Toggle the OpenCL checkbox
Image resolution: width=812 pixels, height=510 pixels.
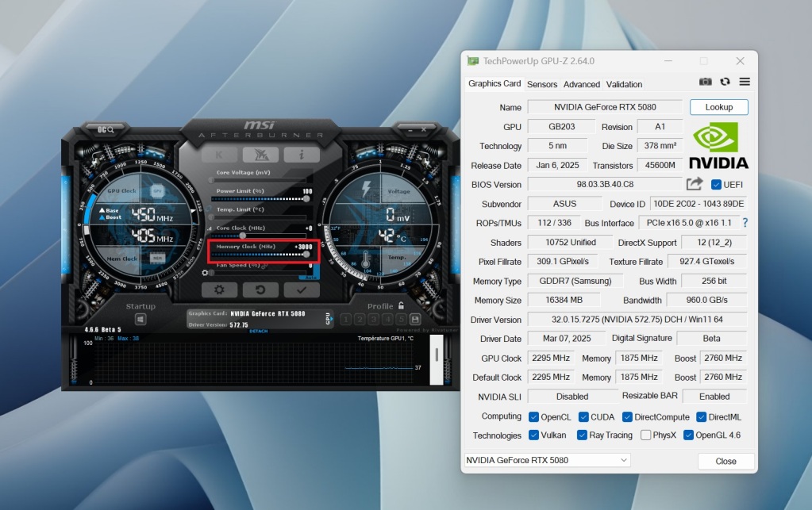pyautogui.click(x=533, y=417)
